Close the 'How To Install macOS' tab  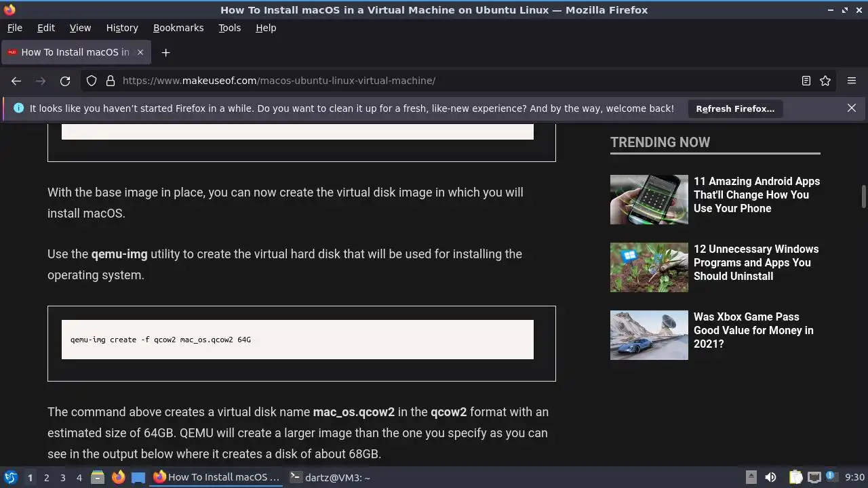140,52
